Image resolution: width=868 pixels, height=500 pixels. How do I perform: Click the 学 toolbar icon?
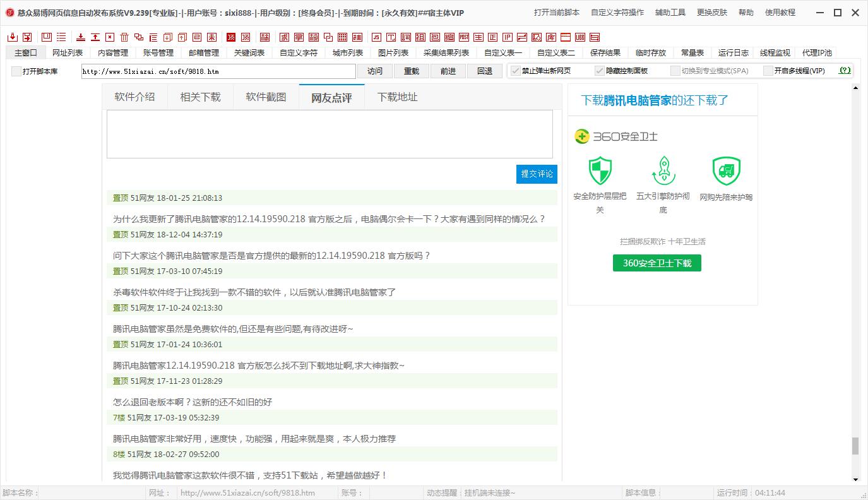(299, 37)
